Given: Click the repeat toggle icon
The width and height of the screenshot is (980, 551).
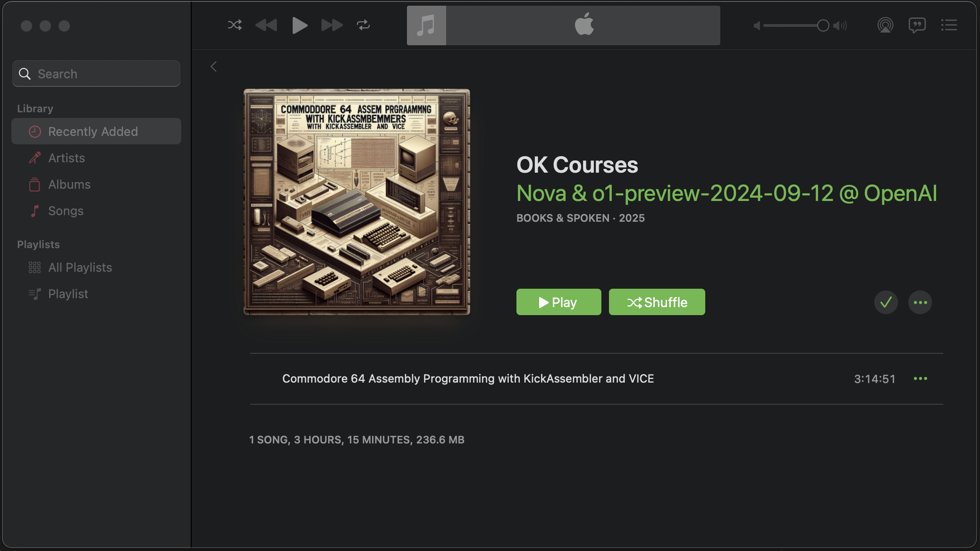Looking at the screenshot, I should point(363,25).
